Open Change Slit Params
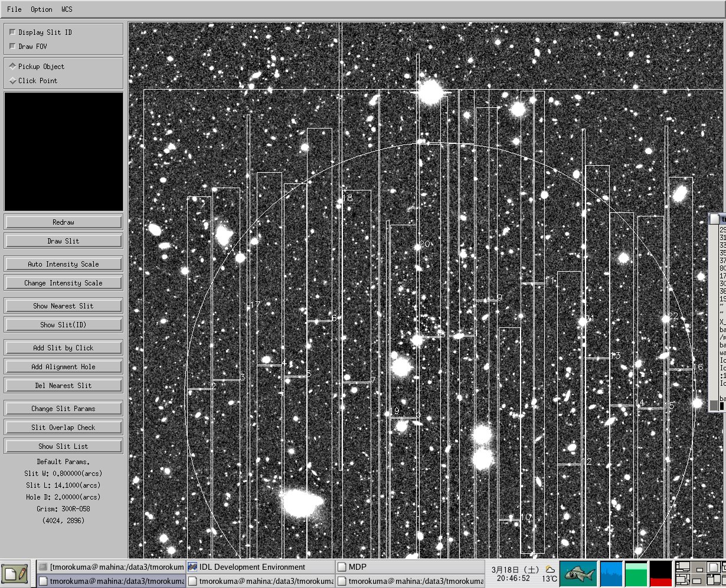This screenshot has width=726, height=588. click(63, 409)
